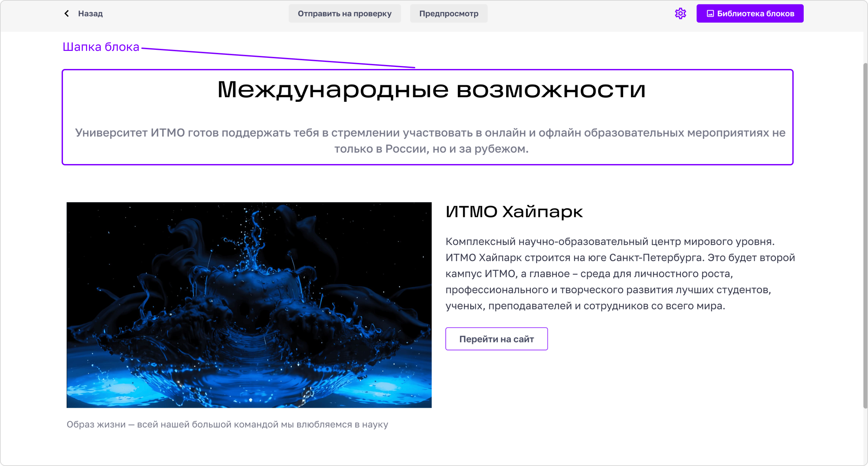Screen dimensions: 868x466
Task: Click the Комплексный научно-образовательный центр description text
Action: (x=620, y=274)
